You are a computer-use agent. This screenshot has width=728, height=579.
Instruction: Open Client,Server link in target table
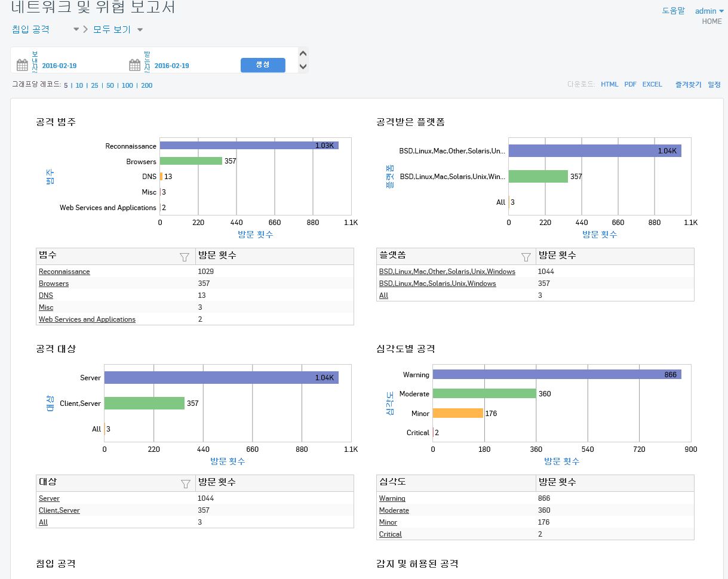pyautogui.click(x=59, y=510)
